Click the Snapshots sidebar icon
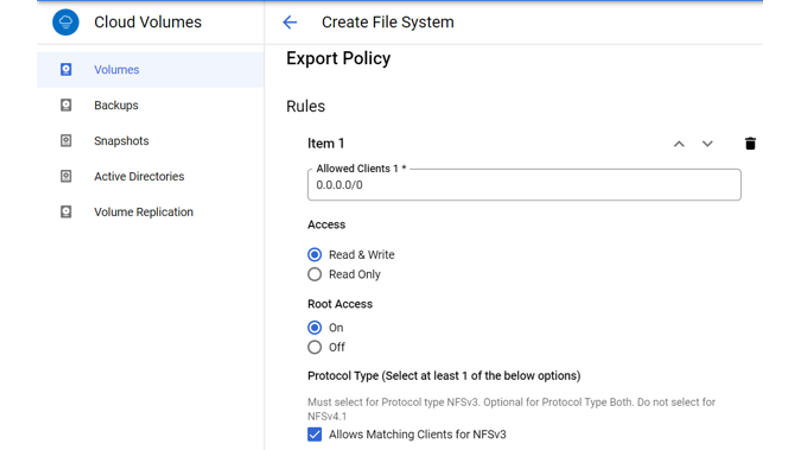The image size is (800, 450). click(x=66, y=141)
